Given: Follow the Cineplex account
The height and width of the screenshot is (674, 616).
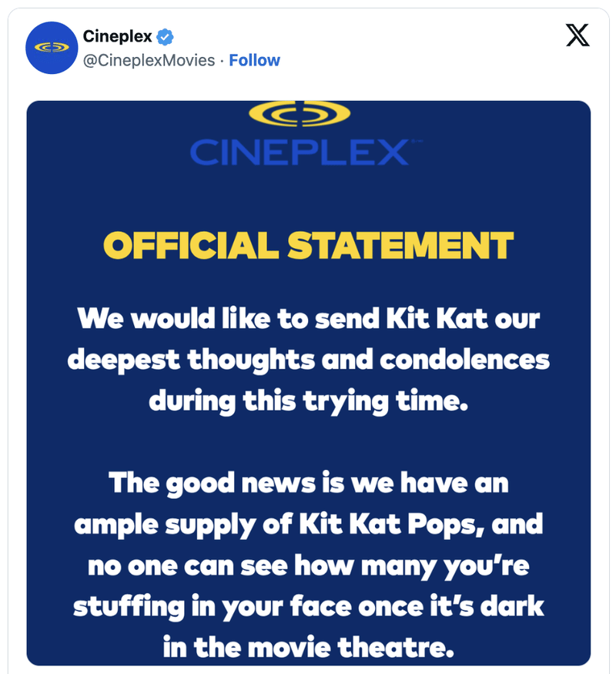Looking at the screenshot, I should point(255,60).
